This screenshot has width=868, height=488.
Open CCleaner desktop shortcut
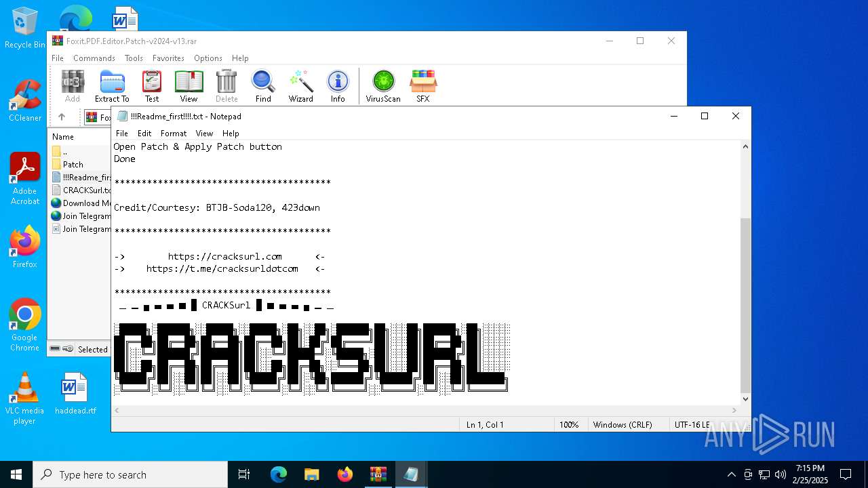[25, 101]
